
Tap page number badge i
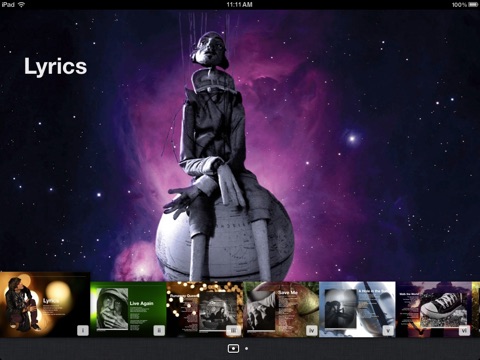(x=83, y=330)
